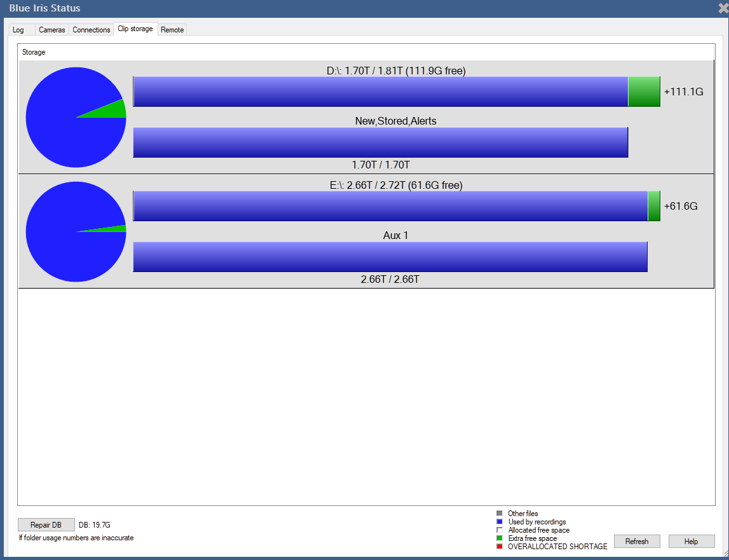The height and width of the screenshot is (560, 729).
Task: Click the green extra space segment beside +111.1G
Action: tap(644, 92)
